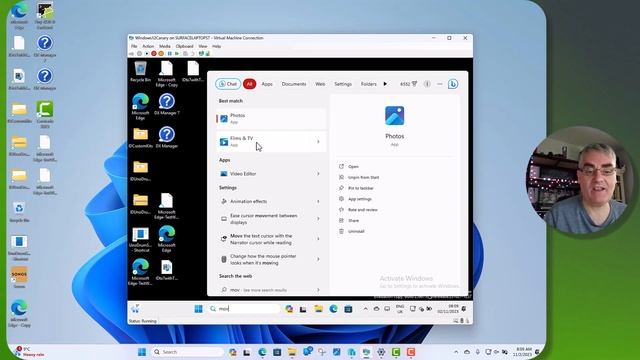Click Unpin from Start

(363, 177)
